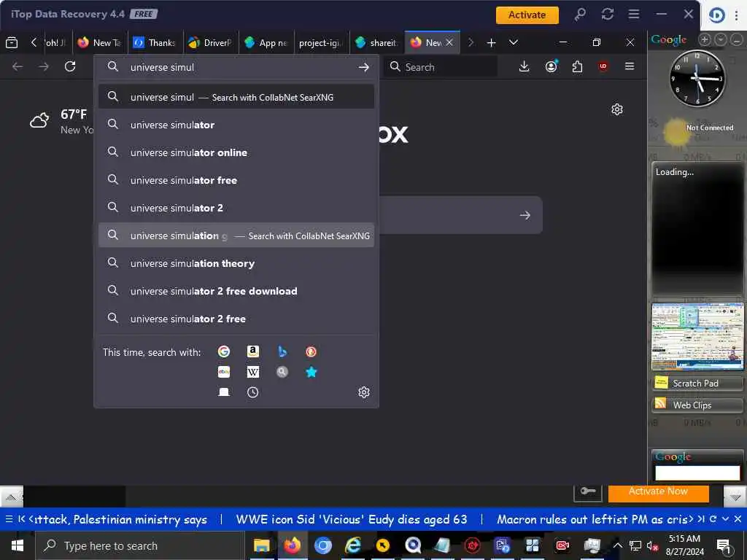Switch to the shareit tab
This screenshot has width=747, height=560.
376,43
